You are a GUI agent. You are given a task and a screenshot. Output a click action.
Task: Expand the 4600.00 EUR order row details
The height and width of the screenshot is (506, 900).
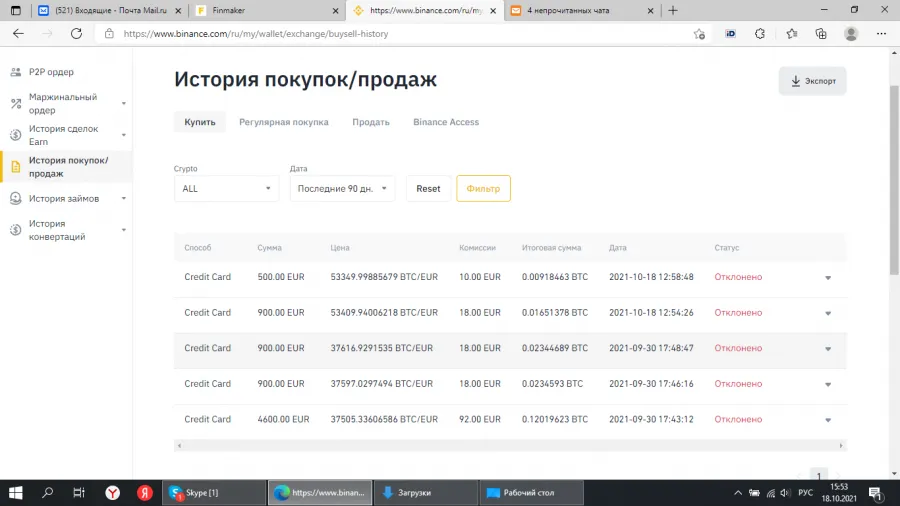click(828, 420)
